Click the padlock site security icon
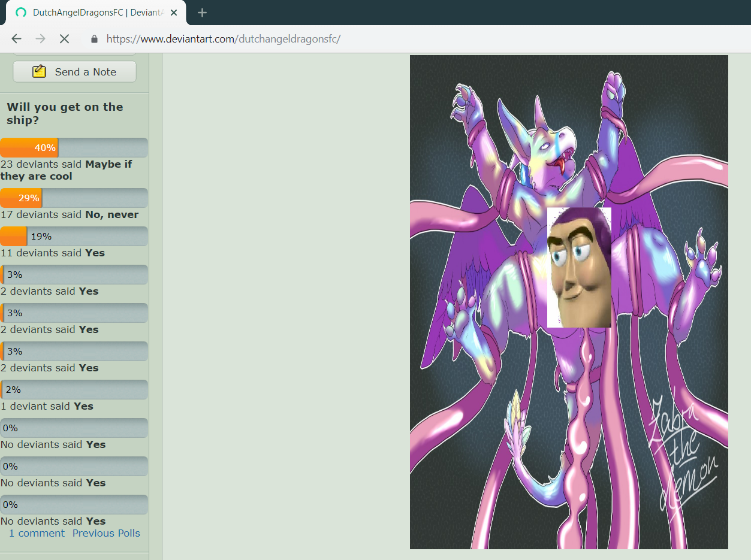Image resolution: width=751 pixels, height=560 pixels. pos(94,39)
